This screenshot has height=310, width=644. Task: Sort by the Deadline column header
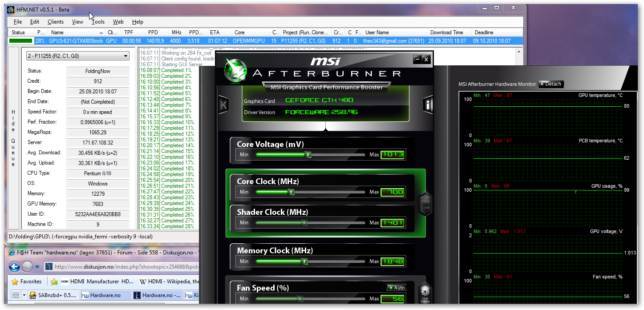494,32
